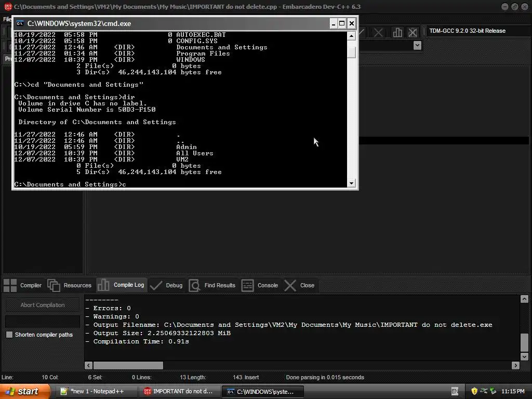Screen dimensions: 532x399
Task: Click the Close tab X icon
Action: point(290,285)
